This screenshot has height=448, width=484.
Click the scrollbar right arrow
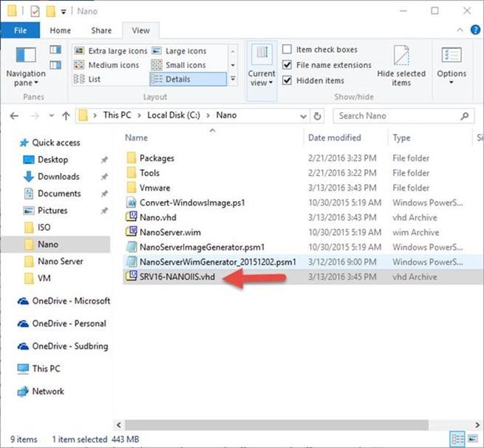[477, 425]
